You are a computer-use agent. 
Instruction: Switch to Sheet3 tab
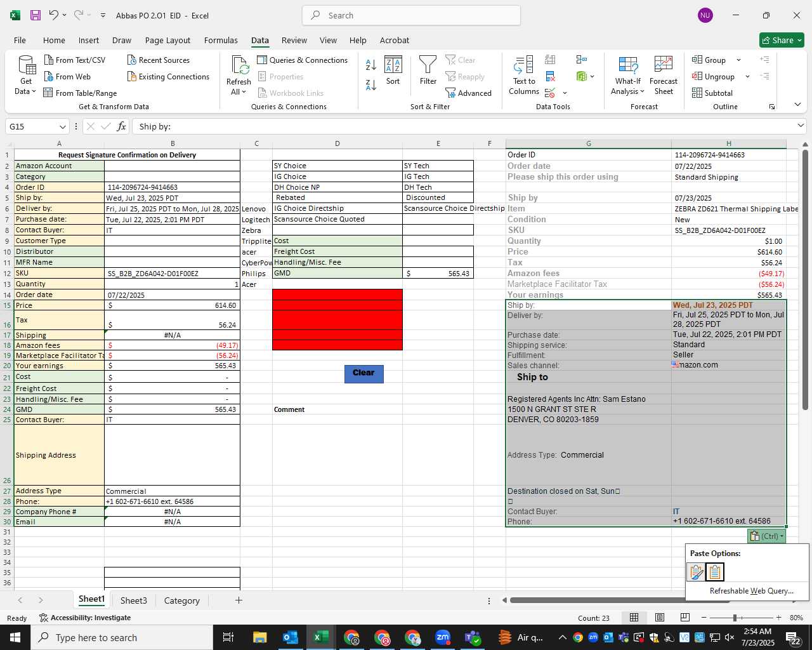click(x=133, y=600)
